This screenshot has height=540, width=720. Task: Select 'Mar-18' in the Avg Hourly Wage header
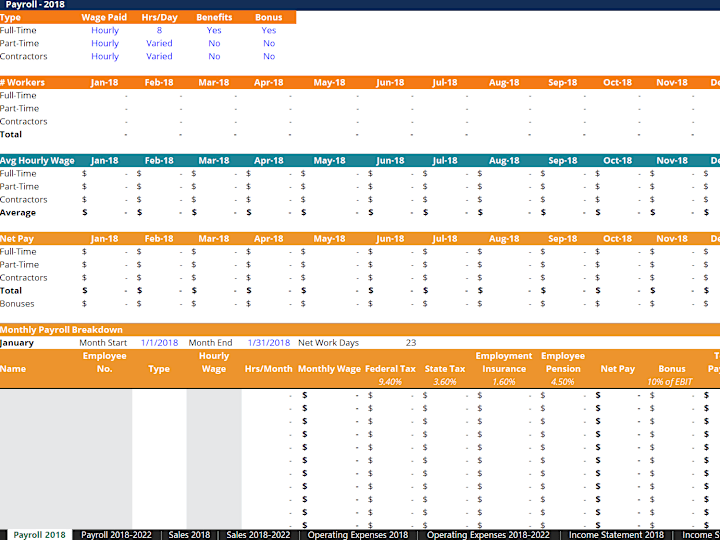point(214,161)
